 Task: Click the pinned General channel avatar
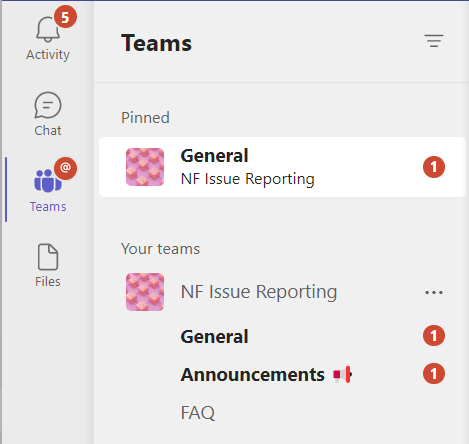point(145,167)
